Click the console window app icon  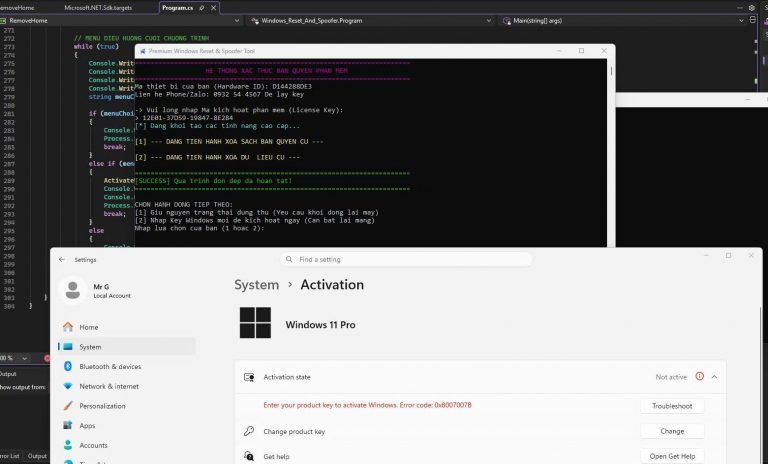coord(143,51)
